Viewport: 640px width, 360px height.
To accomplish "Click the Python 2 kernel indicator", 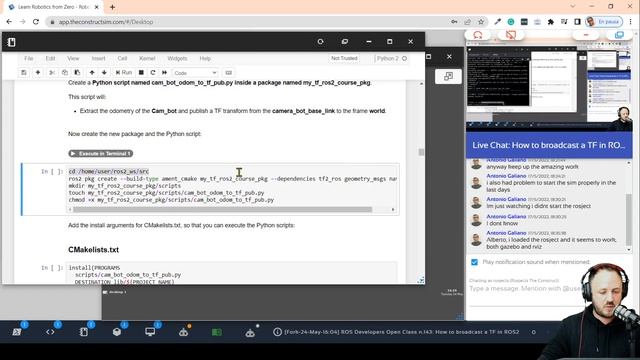I will click(x=391, y=58).
